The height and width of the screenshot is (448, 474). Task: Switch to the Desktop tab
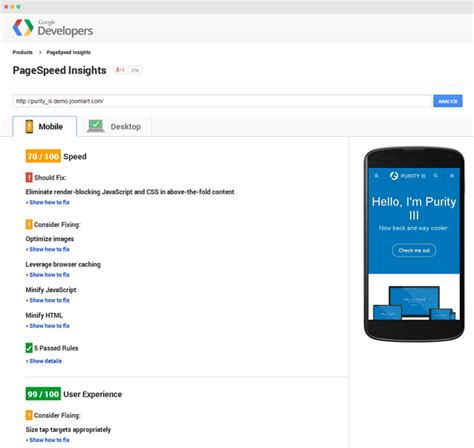point(114,126)
